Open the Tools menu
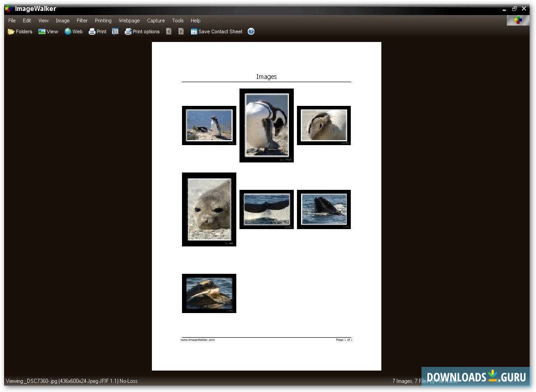 pyautogui.click(x=177, y=20)
